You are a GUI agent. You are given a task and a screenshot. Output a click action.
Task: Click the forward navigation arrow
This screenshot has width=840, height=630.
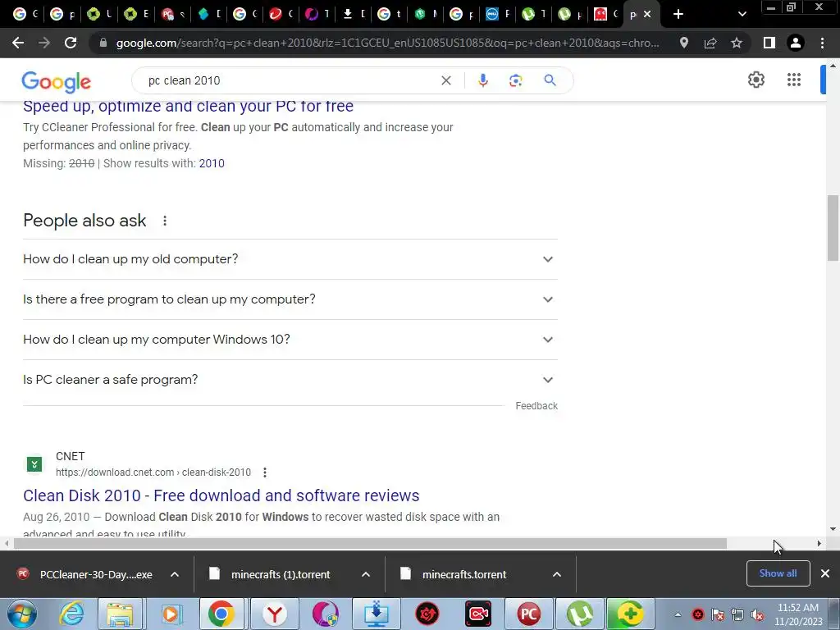point(44,43)
